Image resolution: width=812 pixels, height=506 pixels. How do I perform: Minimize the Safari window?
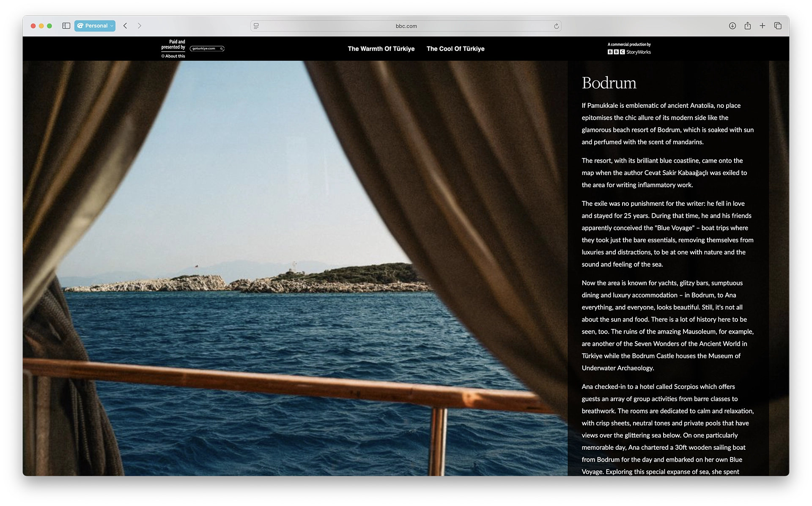tap(41, 26)
